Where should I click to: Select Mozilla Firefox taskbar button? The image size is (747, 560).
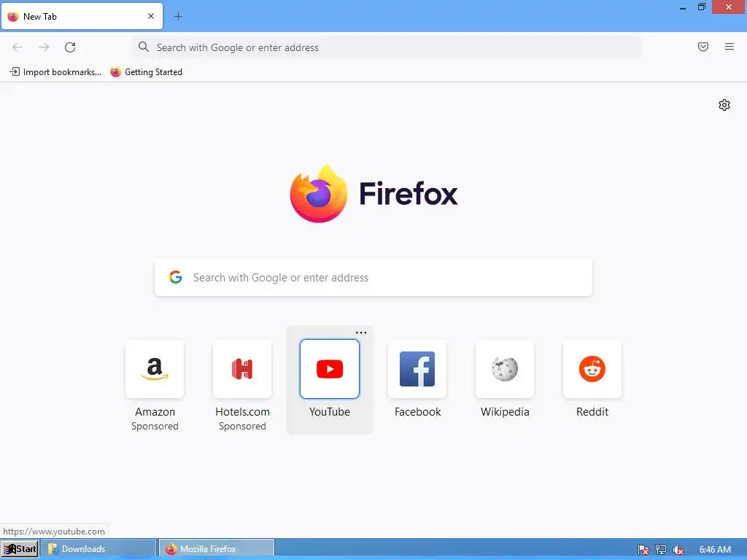(216, 549)
